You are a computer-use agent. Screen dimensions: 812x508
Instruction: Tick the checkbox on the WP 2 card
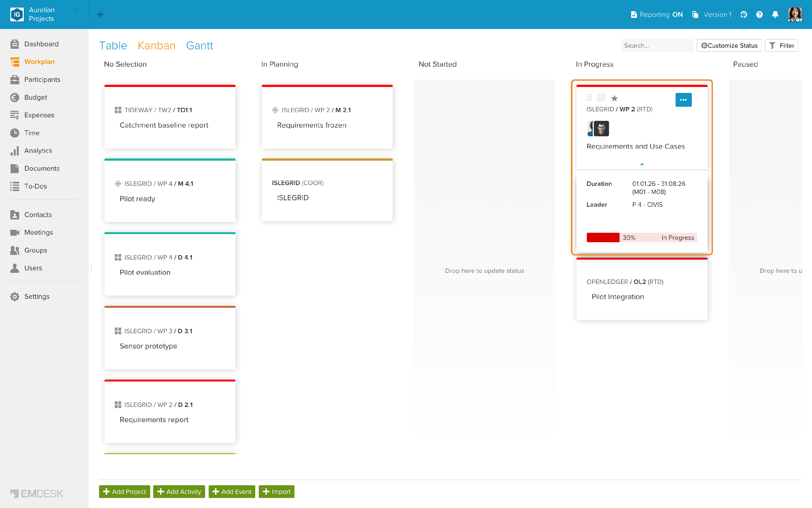601,98
